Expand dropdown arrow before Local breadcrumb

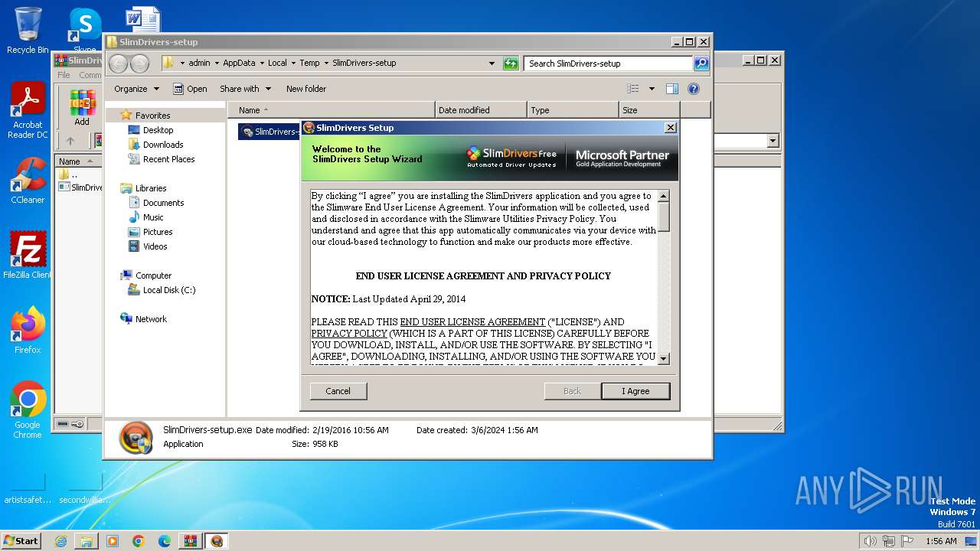[262, 63]
